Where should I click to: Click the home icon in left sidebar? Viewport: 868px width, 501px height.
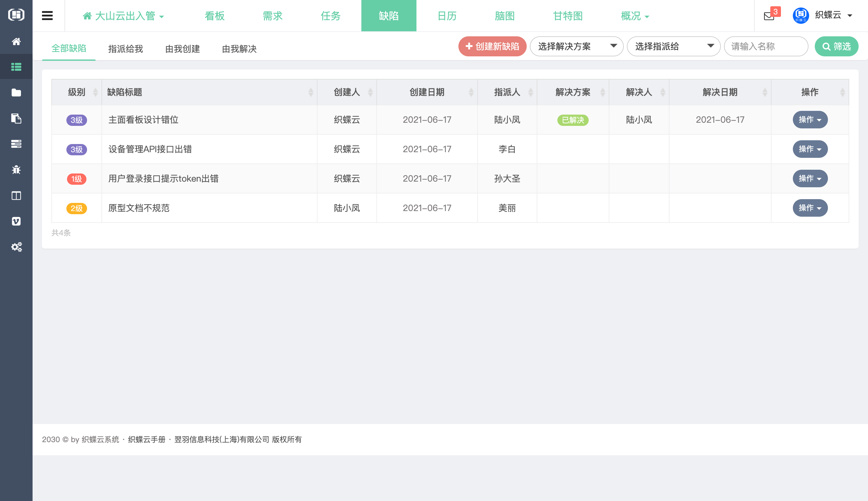click(x=16, y=42)
